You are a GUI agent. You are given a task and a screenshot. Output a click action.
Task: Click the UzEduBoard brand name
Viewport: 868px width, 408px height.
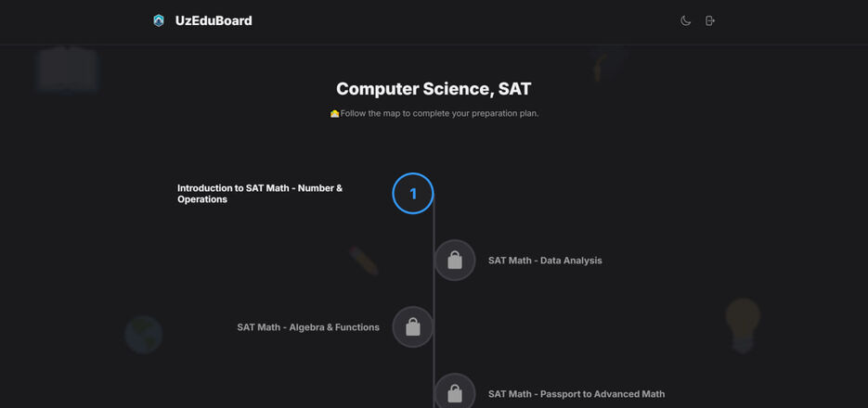click(214, 21)
